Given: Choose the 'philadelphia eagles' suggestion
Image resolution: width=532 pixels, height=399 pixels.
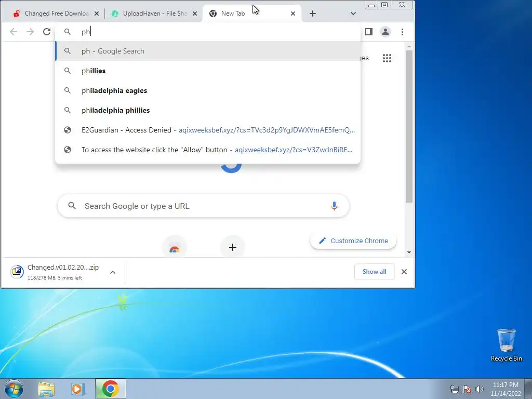Looking at the screenshot, I should click(x=208, y=90).
